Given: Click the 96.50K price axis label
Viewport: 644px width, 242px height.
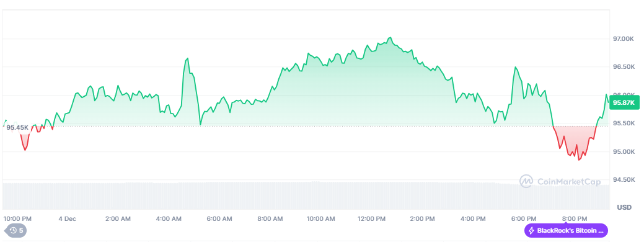Looking at the screenshot, I should click(x=624, y=66).
